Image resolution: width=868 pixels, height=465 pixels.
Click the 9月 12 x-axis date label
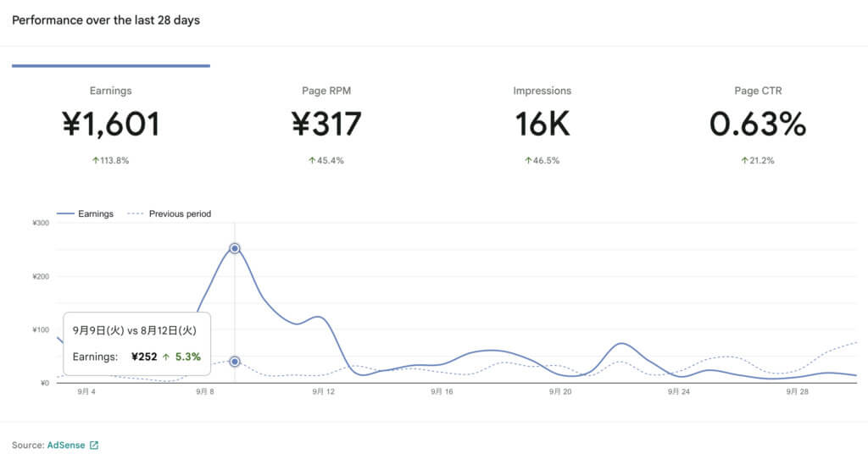point(324,392)
